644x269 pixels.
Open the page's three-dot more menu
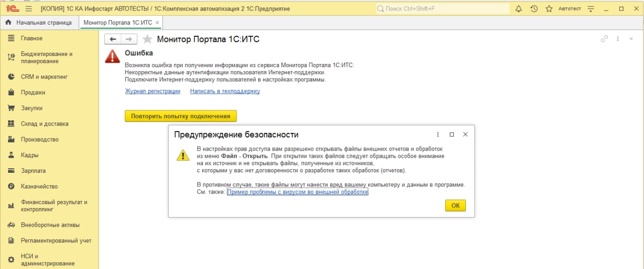click(618, 39)
